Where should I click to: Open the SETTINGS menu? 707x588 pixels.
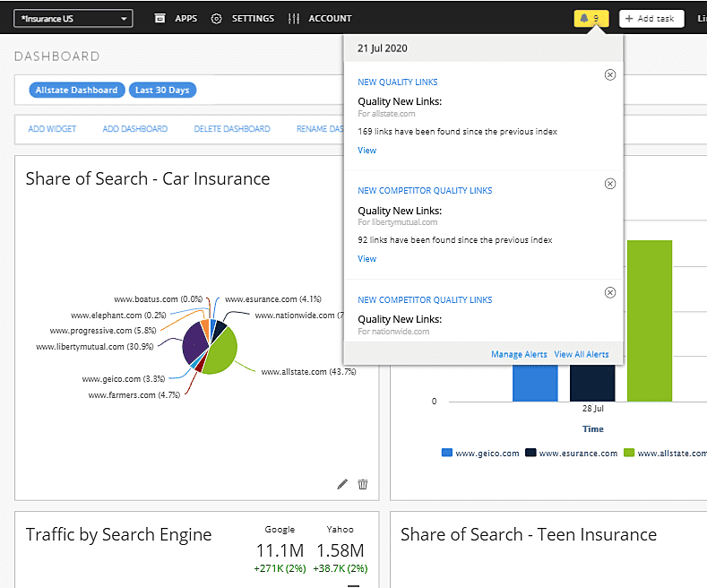[253, 19]
